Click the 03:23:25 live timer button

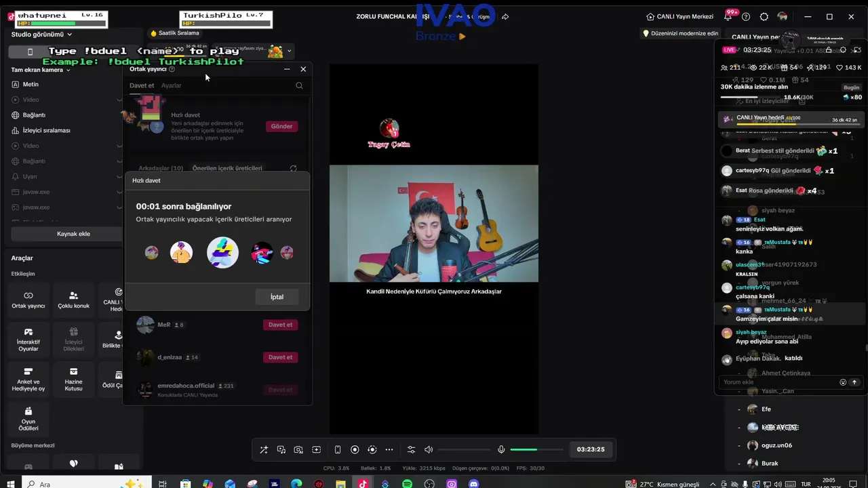click(591, 449)
